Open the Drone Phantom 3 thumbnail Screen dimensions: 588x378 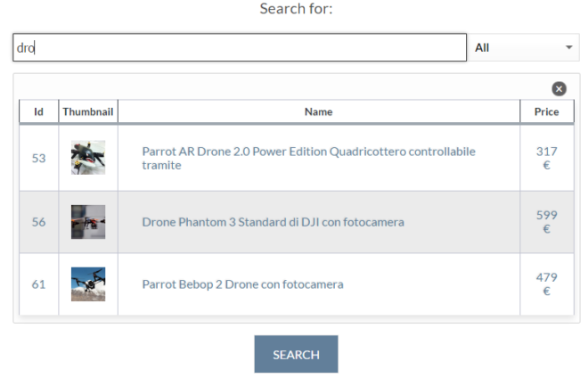88,222
